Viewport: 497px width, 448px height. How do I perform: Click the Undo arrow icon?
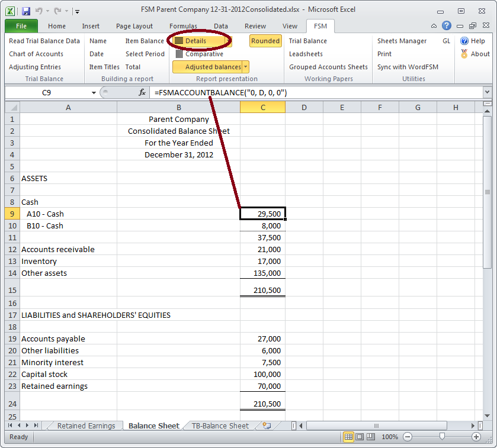click(39, 11)
